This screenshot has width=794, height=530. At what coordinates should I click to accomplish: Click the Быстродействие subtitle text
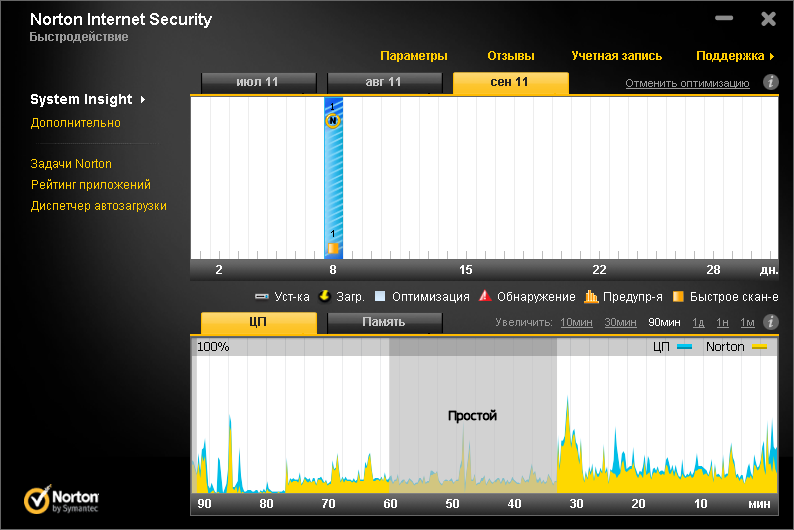78,37
